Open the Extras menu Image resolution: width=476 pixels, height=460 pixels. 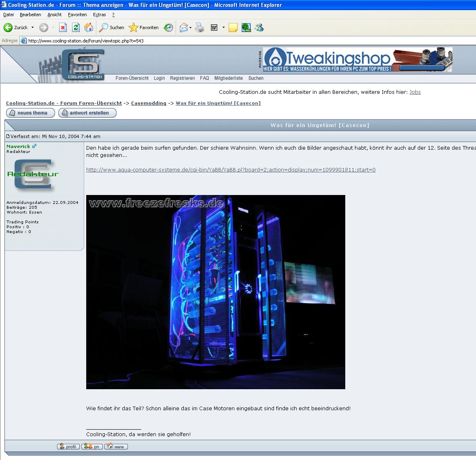pos(99,15)
